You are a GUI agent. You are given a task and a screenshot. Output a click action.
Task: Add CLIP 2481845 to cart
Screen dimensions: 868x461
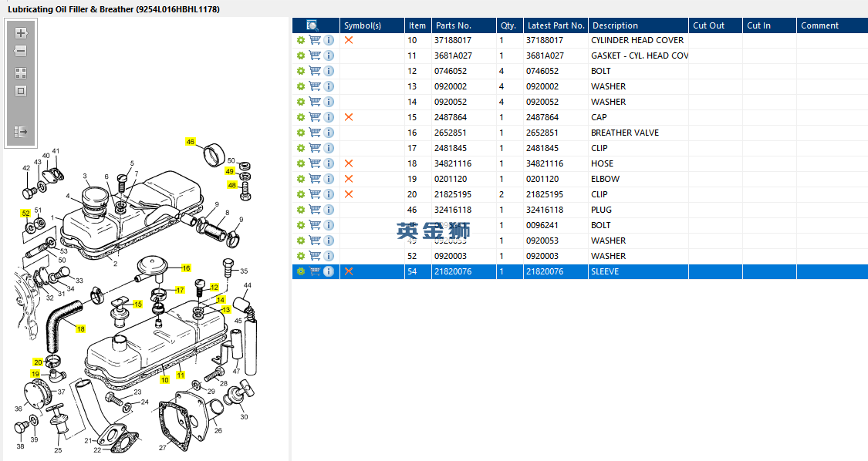tap(315, 148)
